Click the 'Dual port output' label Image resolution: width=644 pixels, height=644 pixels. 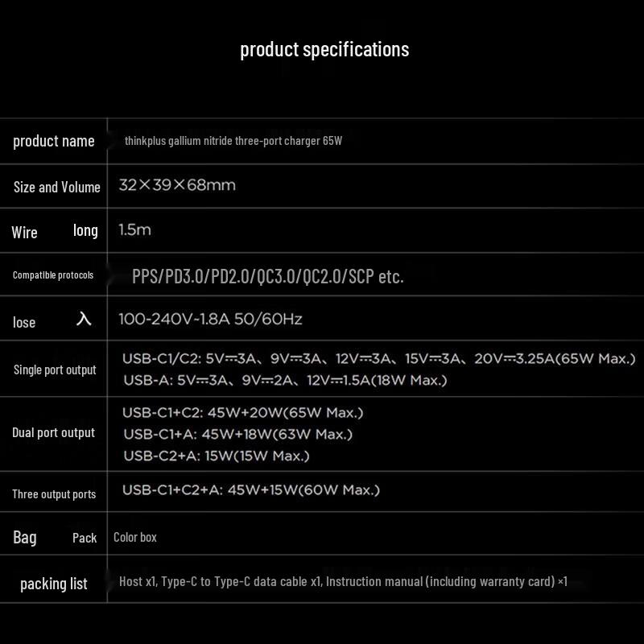[53, 433]
